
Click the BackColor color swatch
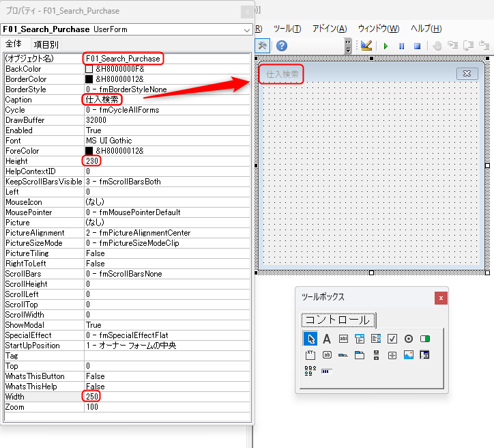89,69
